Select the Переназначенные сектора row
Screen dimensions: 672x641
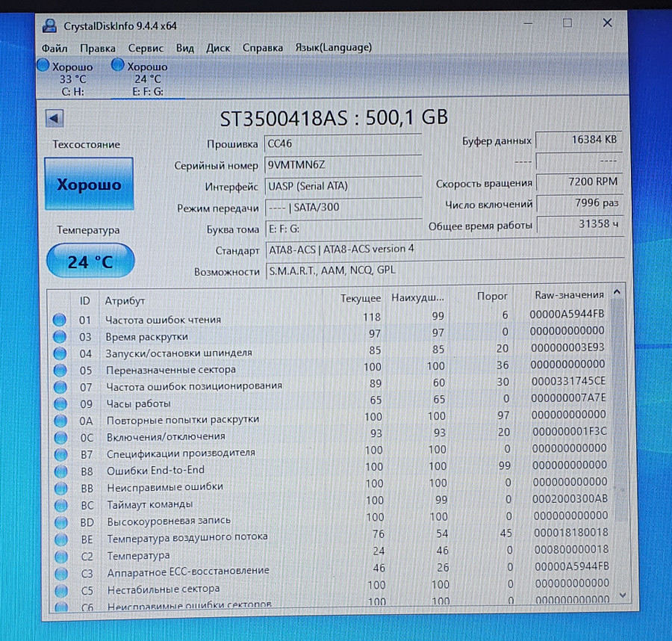[x=331, y=368]
